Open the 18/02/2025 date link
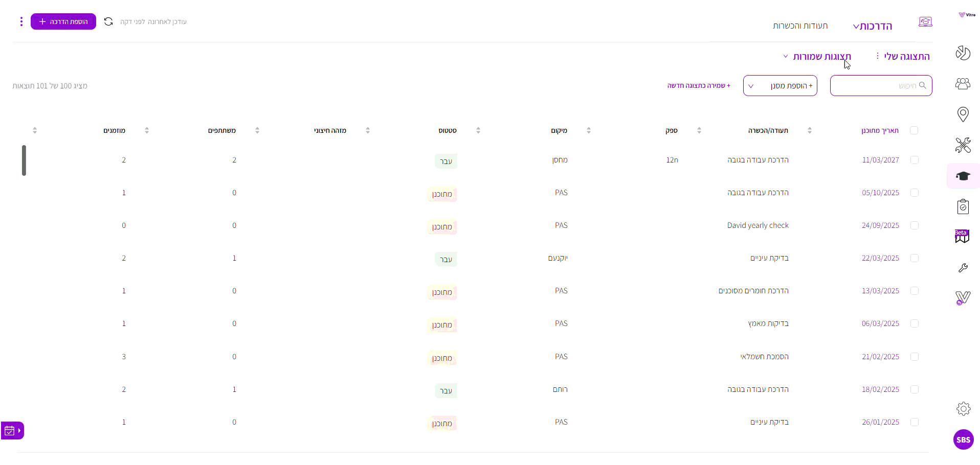This screenshot has width=980, height=465. tap(880, 389)
